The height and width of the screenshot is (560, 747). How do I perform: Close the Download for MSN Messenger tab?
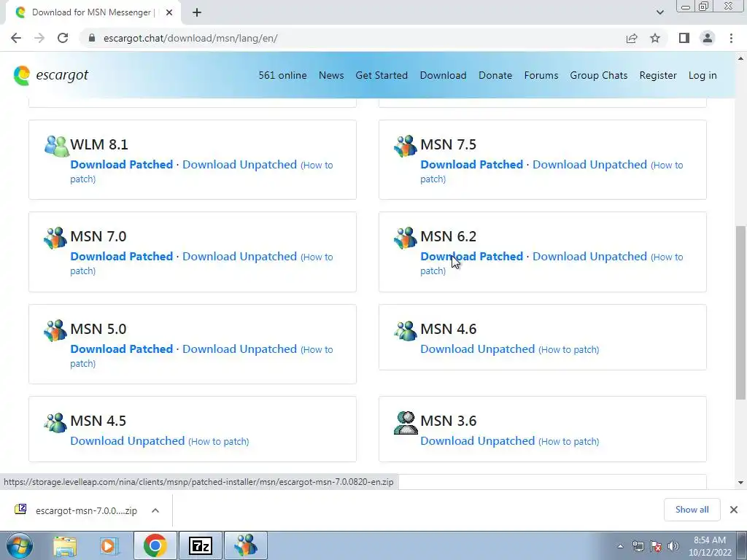[x=169, y=12]
